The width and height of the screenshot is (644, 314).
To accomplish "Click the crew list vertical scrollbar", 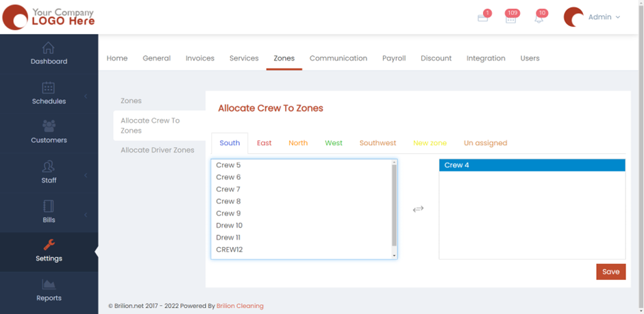I will pos(394,205).
